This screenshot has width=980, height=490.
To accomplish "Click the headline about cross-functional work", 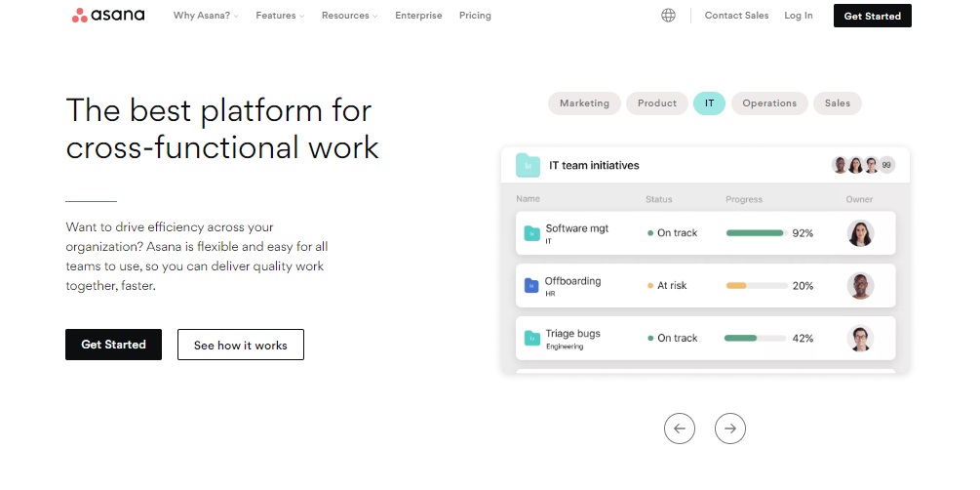I will click(x=222, y=129).
